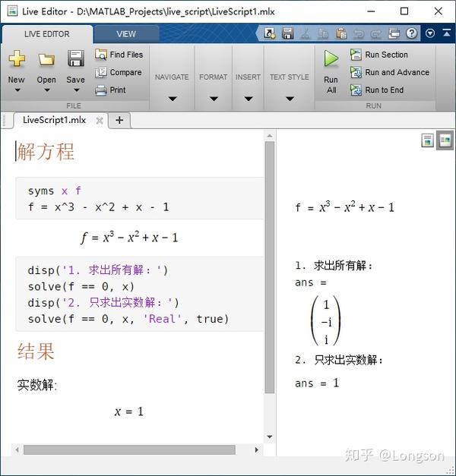Click Run and Advance
The width and height of the screenshot is (456, 476).
[390, 72]
